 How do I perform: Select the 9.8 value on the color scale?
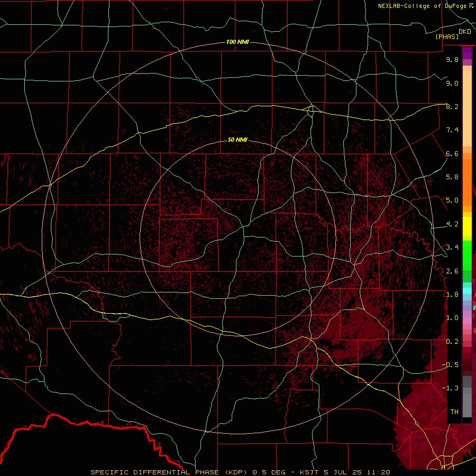click(x=452, y=60)
